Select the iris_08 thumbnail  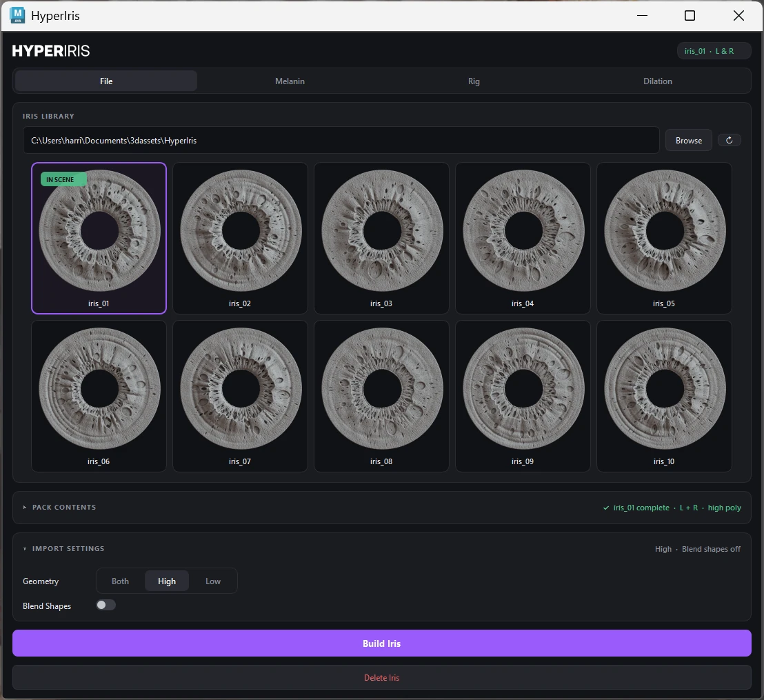381,396
